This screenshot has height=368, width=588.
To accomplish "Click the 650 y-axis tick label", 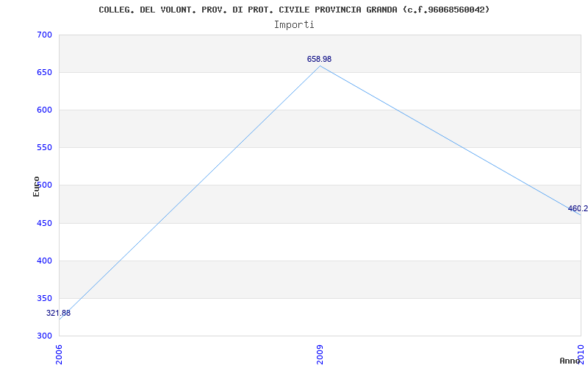I will tap(44, 72).
